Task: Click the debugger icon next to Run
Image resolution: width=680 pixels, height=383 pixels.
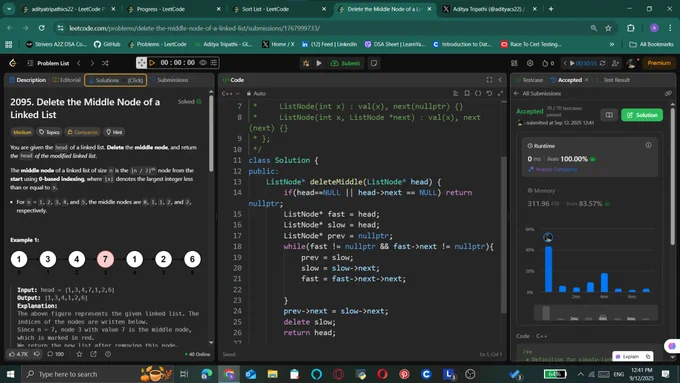Action: point(306,63)
